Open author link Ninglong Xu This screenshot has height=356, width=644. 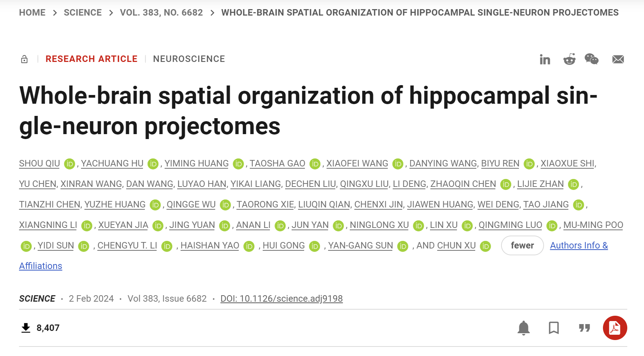(x=379, y=225)
